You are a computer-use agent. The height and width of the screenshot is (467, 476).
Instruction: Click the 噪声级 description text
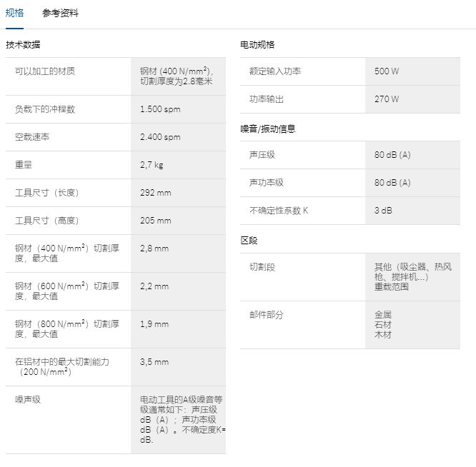(182, 420)
